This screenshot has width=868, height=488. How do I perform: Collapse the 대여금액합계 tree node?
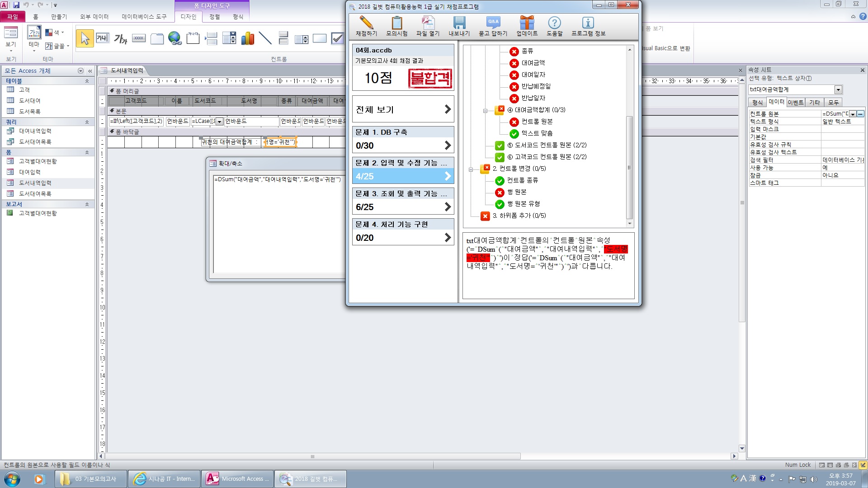(x=486, y=110)
